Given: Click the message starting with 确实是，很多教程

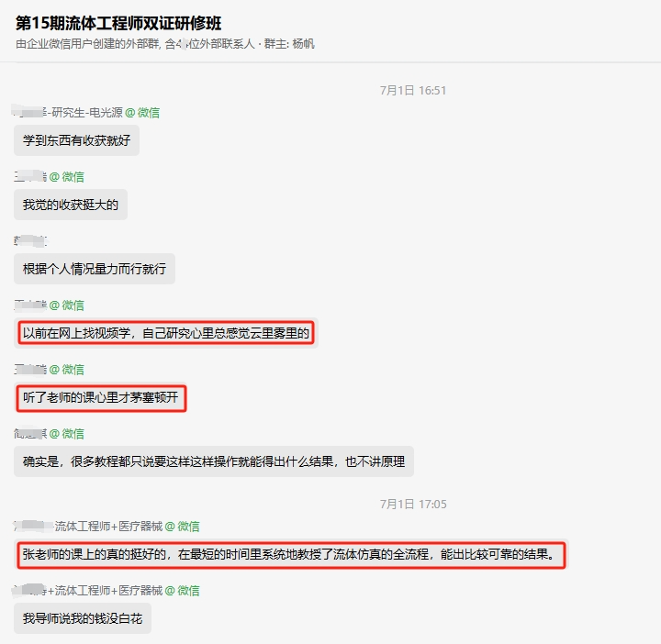Looking at the screenshot, I should [x=214, y=461].
